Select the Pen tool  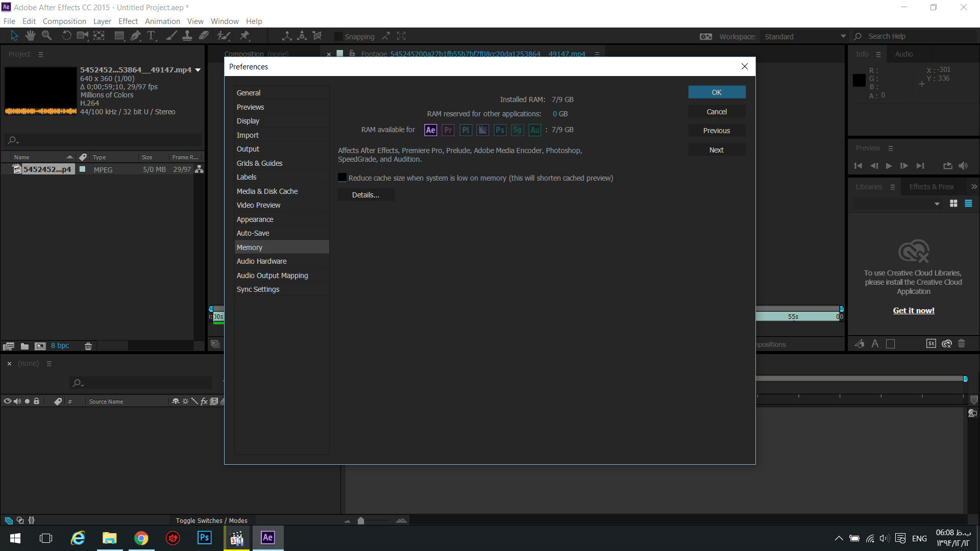point(135,36)
